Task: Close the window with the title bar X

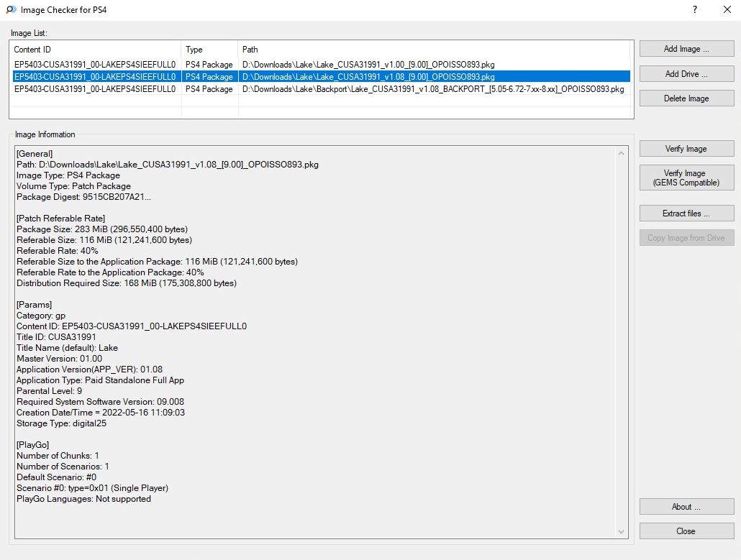Action: pos(727,9)
